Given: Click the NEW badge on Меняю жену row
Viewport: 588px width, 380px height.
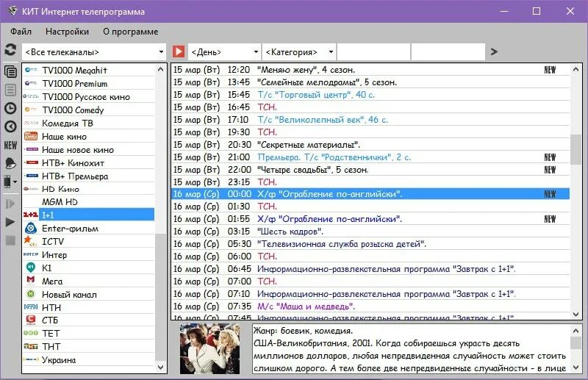Looking at the screenshot, I should click(550, 70).
